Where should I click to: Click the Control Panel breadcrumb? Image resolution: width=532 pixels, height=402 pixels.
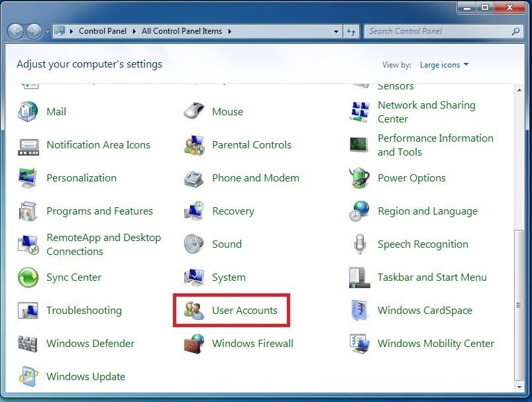coord(103,31)
